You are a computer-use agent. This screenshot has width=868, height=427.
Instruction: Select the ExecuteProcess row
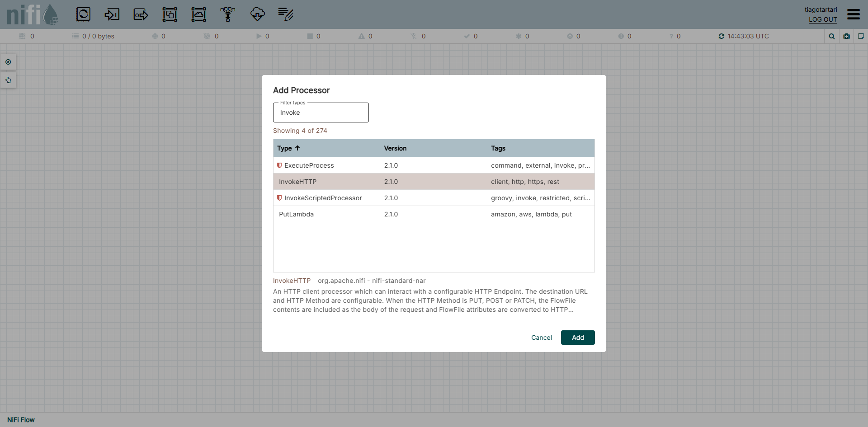tap(434, 165)
